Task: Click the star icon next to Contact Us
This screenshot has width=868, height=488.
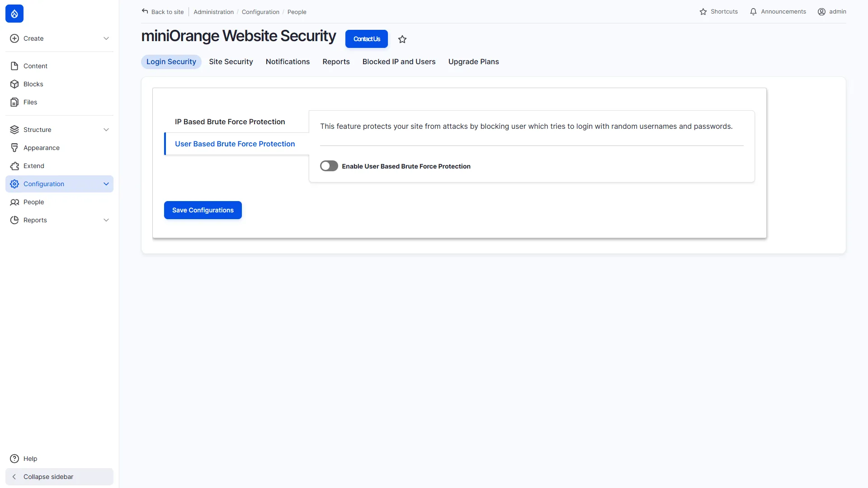Action: [402, 39]
